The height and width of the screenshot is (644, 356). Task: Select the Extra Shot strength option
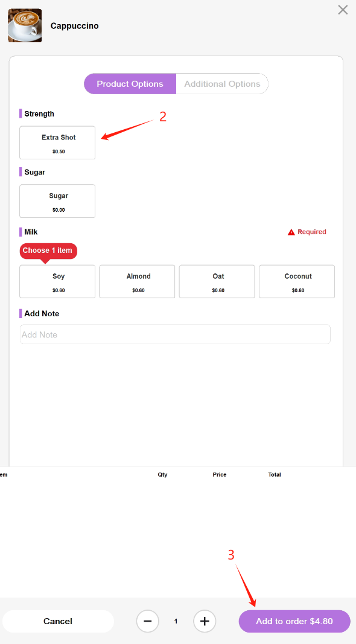point(57,142)
